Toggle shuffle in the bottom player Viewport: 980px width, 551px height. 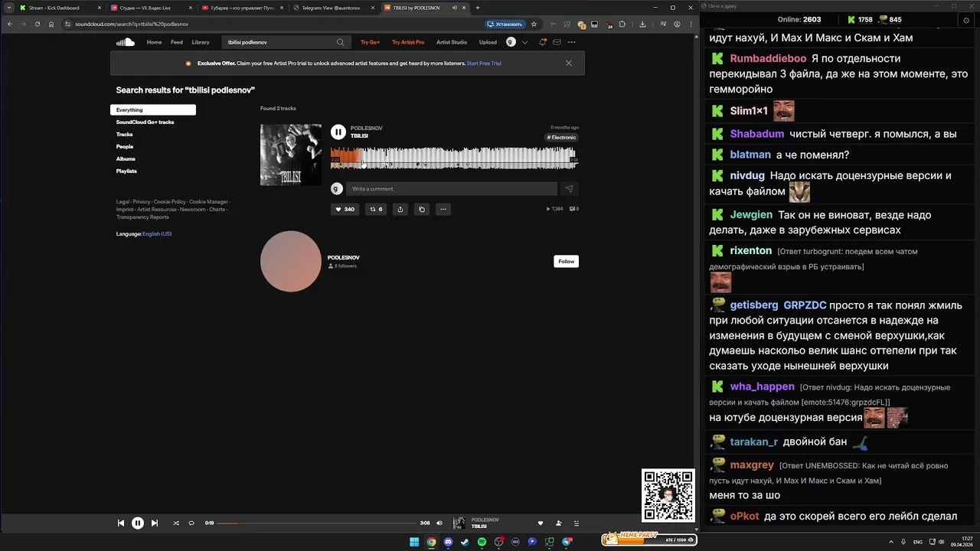(176, 523)
